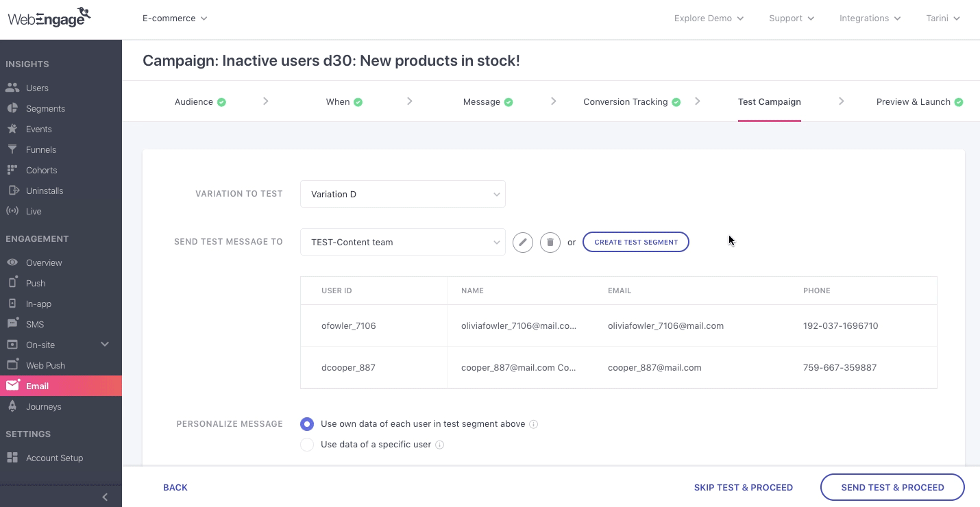Open the Variation D dropdown
The height and width of the screenshot is (507, 980).
(x=403, y=194)
